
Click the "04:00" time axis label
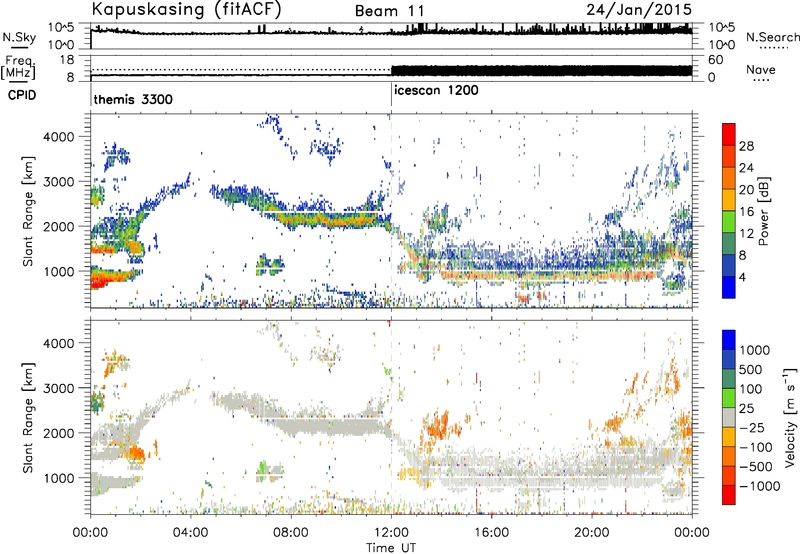click(x=191, y=532)
